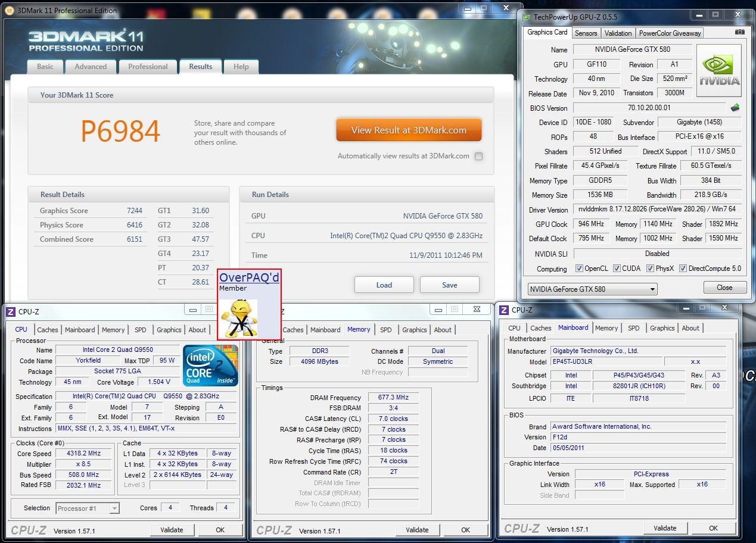This screenshot has height=543, width=756.
Task: Click OK in the Mainboard CPU-Z window
Action: [713, 528]
